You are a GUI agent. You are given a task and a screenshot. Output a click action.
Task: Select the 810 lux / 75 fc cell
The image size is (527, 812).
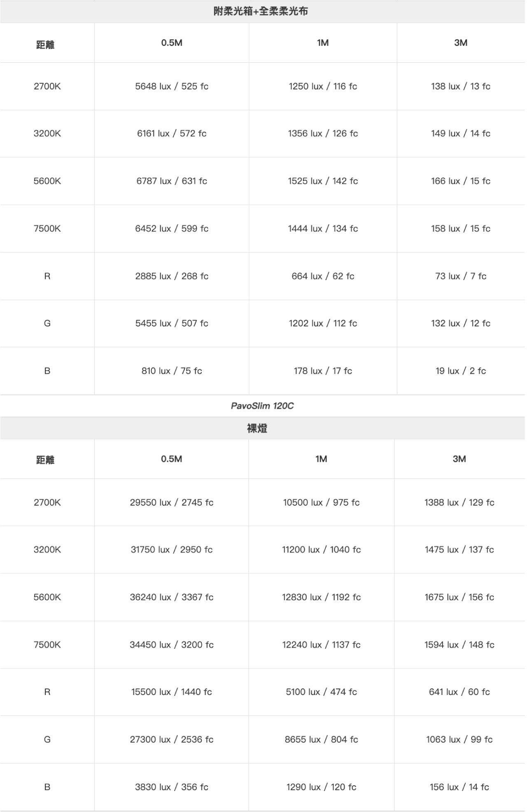(172, 371)
